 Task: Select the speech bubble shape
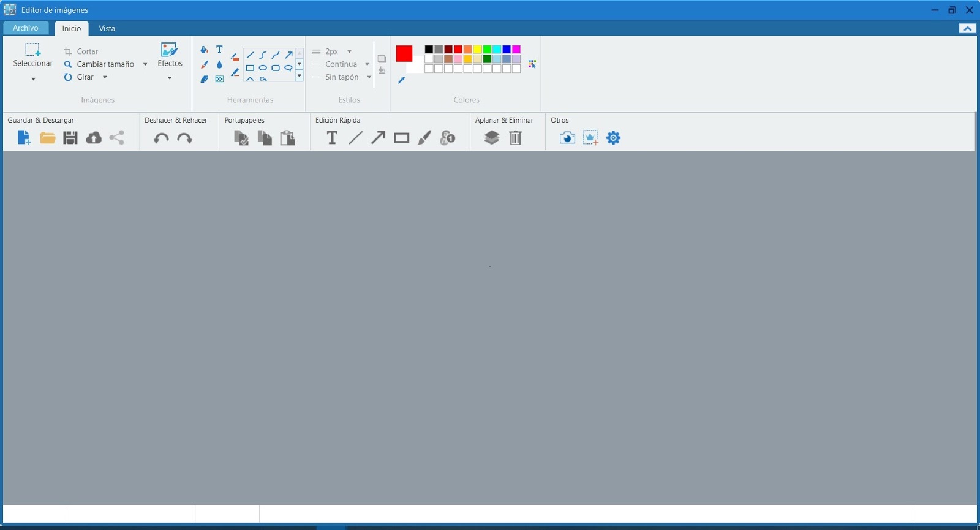coord(288,68)
